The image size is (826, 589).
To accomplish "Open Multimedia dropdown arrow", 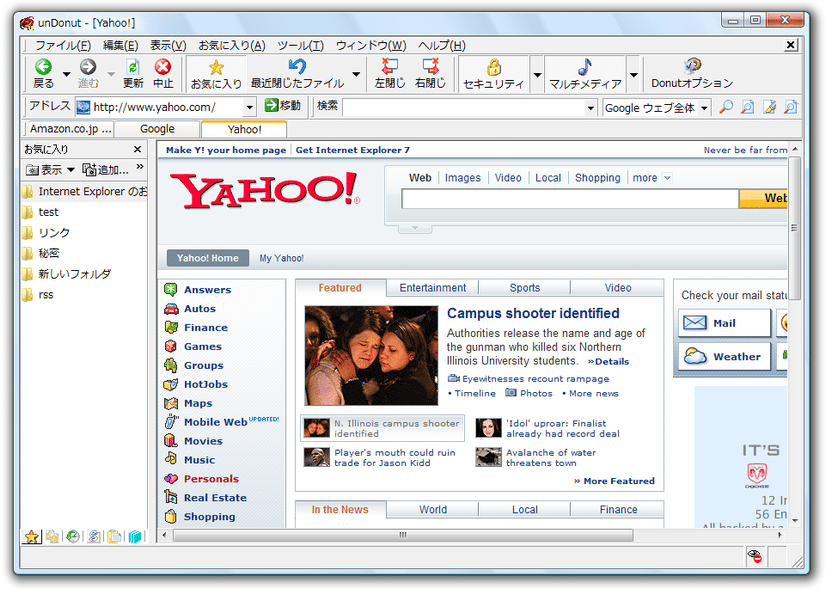I will click(634, 74).
